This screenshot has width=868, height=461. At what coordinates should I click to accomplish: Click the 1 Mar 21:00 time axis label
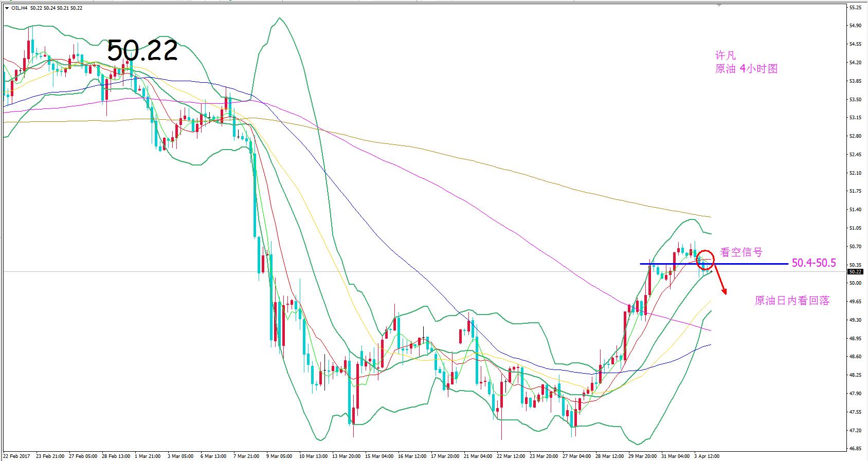[148, 456]
